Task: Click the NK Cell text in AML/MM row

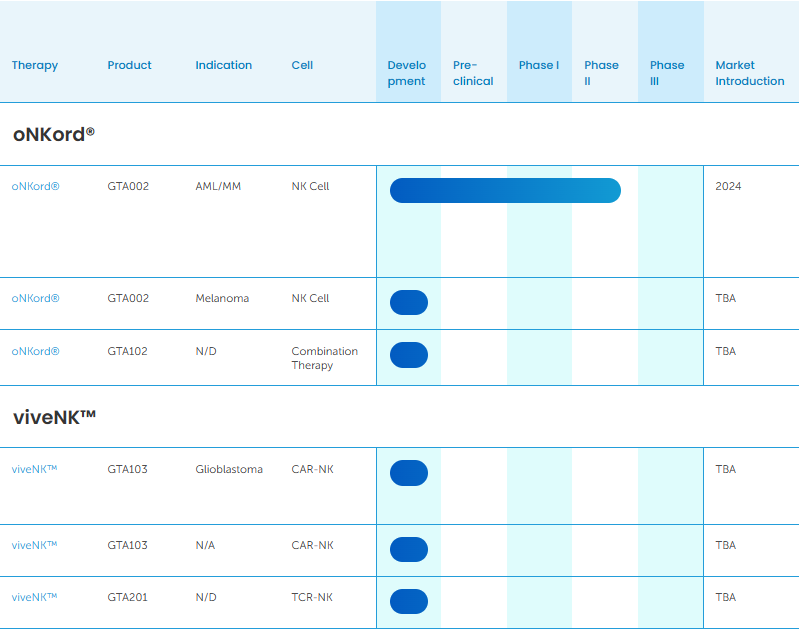Action: (x=310, y=186)
